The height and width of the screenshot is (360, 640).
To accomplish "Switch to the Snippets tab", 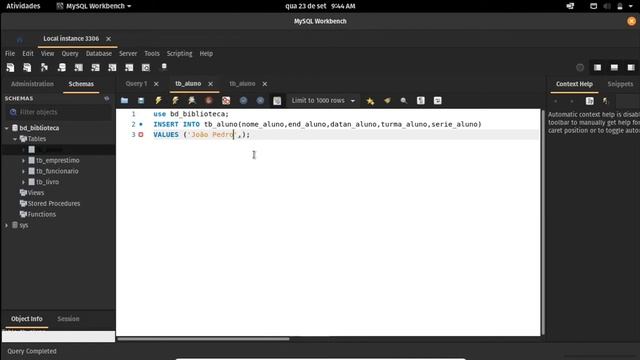I will pyautogui.click(x=620, y=84).
